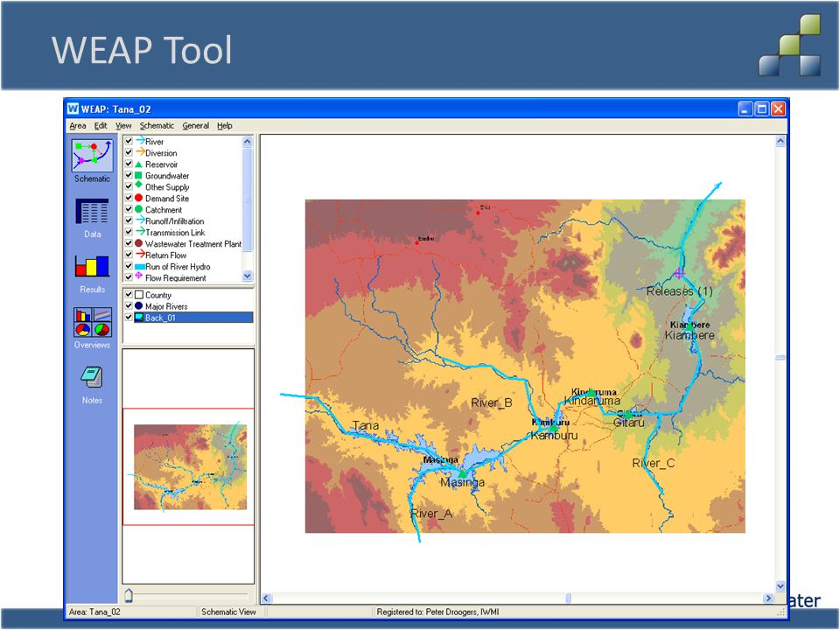Viewport: 840px width, 630px height.
Task: Click the map vertical scrollbar thumb
Action: [780, 358]
